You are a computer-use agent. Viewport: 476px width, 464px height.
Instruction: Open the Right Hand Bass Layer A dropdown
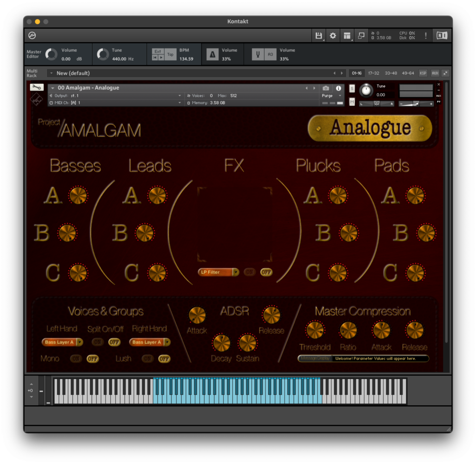[x=150, y=342]
